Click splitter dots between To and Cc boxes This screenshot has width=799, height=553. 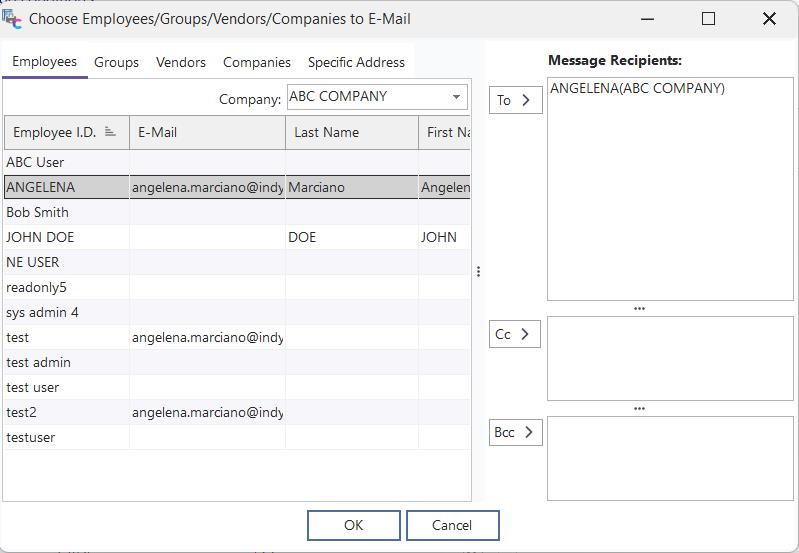tap(639, 309)
